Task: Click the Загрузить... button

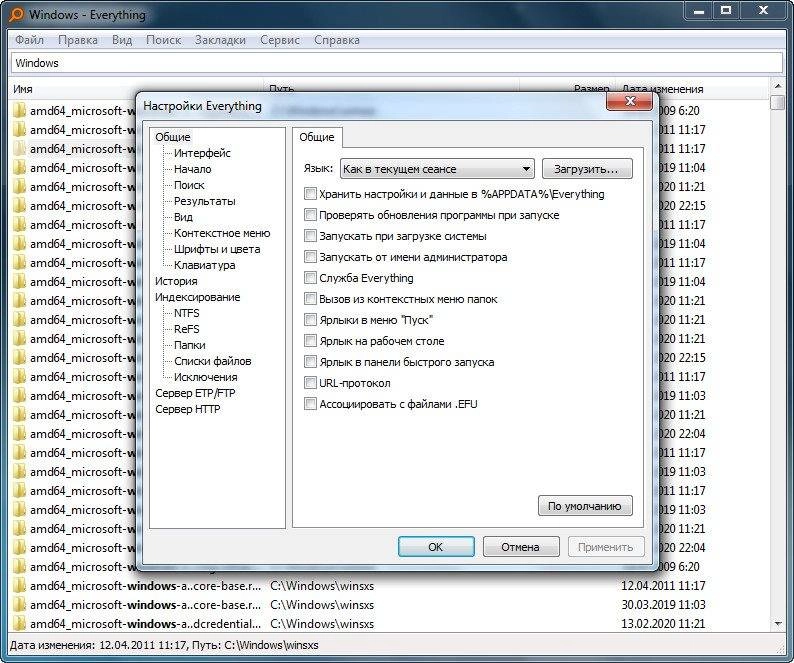Action: click(587, 169)
